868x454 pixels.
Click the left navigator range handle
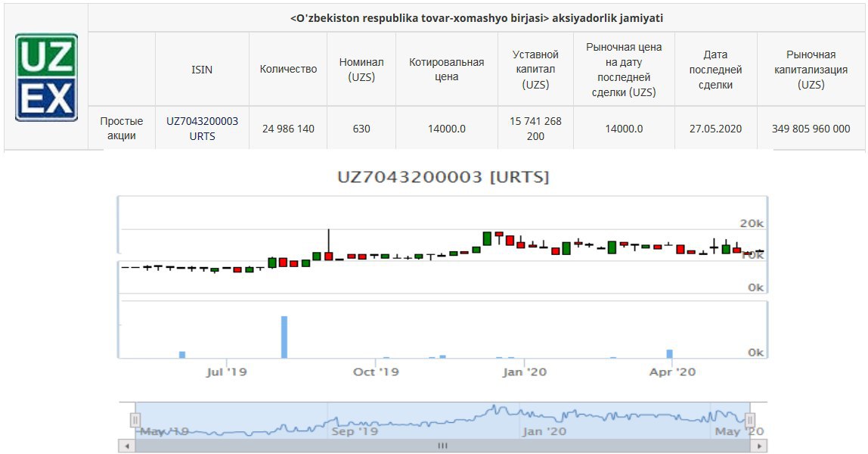(x=135, y=420)
